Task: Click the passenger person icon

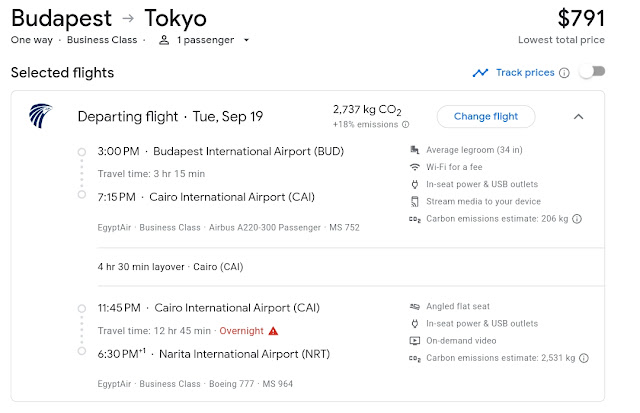Action: (x=164, y=40)
